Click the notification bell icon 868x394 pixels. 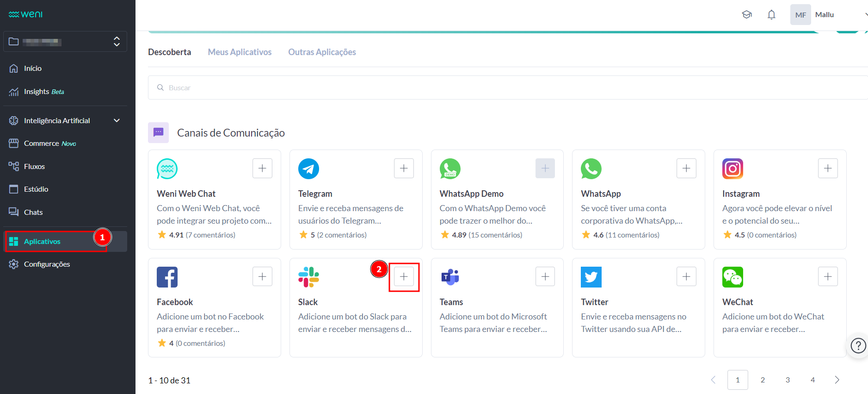(771, 15)
